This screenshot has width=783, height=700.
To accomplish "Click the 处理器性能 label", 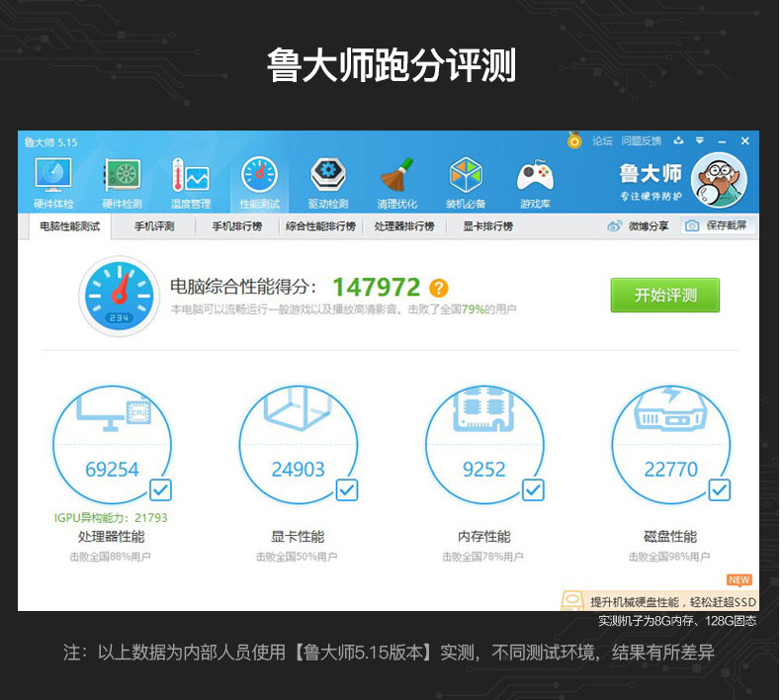I will point(112,537).
